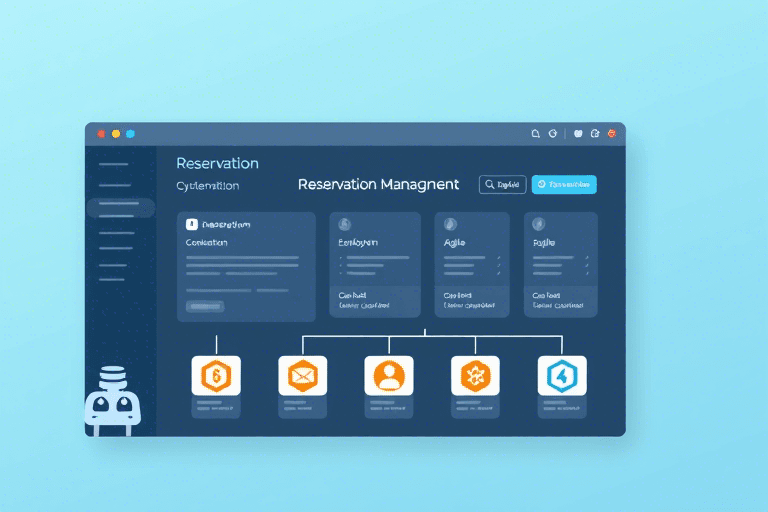Click the round icon on the rightmost card

click(x=539, y=224)
